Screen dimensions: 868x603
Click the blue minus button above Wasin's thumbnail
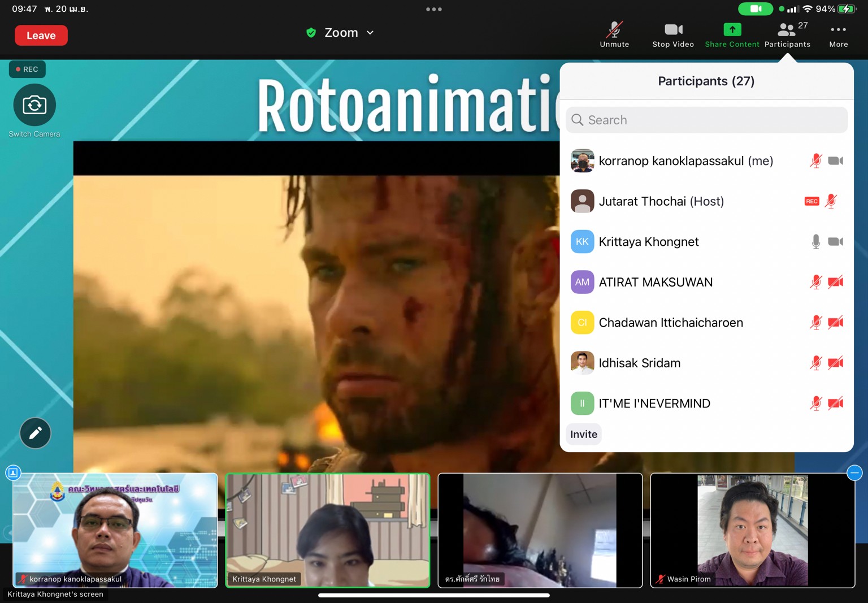click(x=854, y=472)
